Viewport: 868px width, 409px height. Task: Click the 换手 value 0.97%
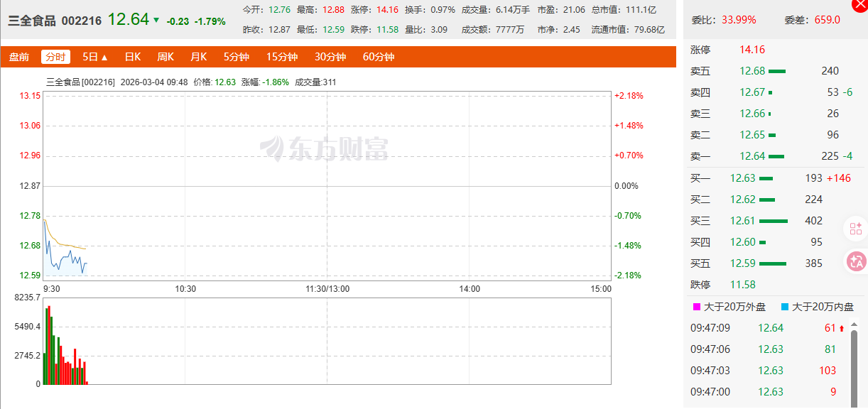443,10
